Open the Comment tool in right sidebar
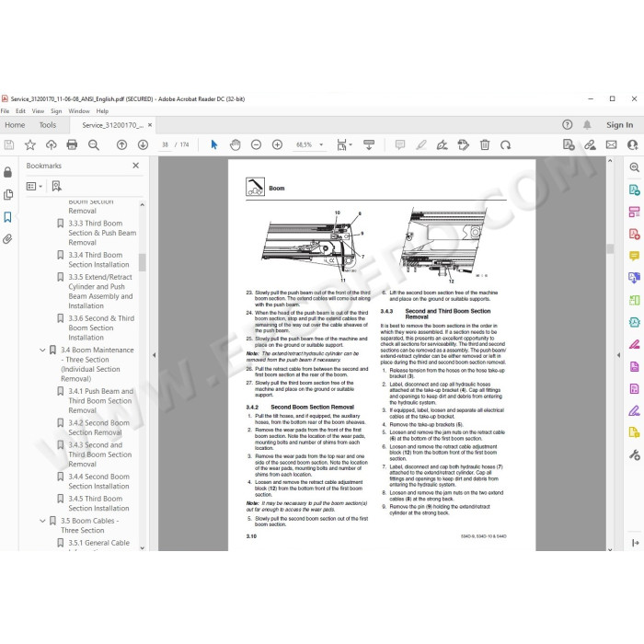The image size is (644, 644). [634, 257]
